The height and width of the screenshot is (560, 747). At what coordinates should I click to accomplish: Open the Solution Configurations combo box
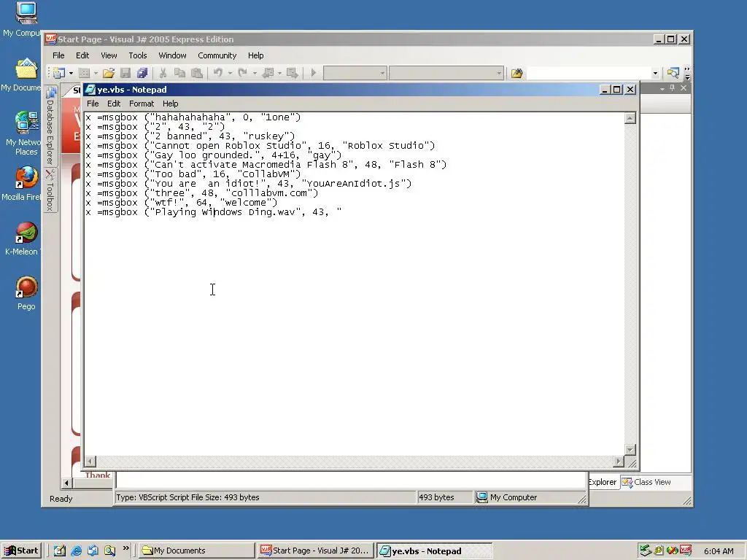point(355,73)
